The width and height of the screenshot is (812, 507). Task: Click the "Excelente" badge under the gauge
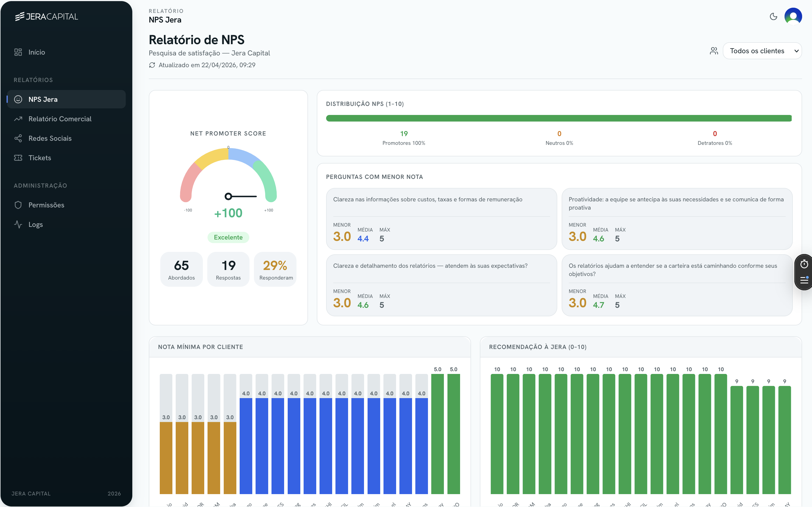228,237
